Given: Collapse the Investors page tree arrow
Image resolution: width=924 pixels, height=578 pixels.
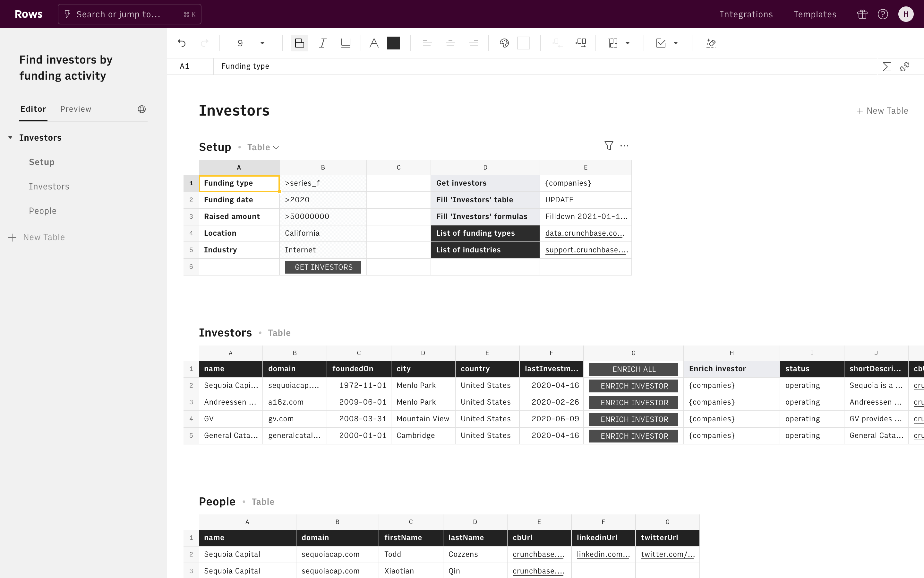Looking at the screenshot, I should coord(10,137).
